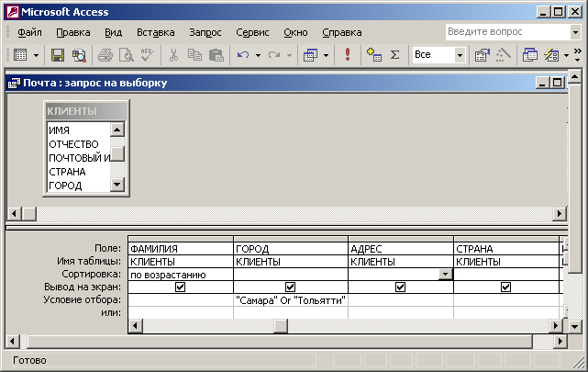The width and height of the screenshot is (588, 372).
Task: Click the New Object icon
Action: 551,55
